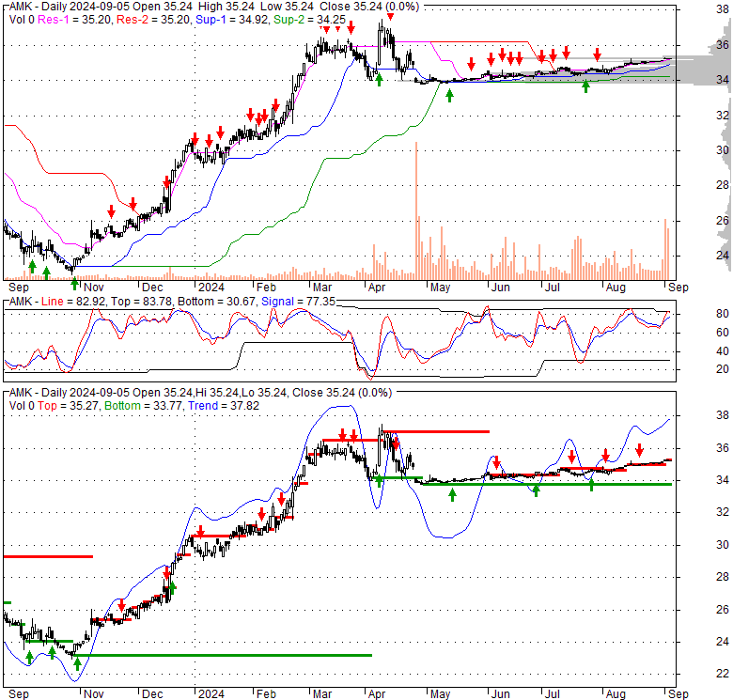The height and width of the screenshot is (700, 733).
Task: Click the 'Feb' x-axis label of the top chart
Action: click(x=266, y=288)
